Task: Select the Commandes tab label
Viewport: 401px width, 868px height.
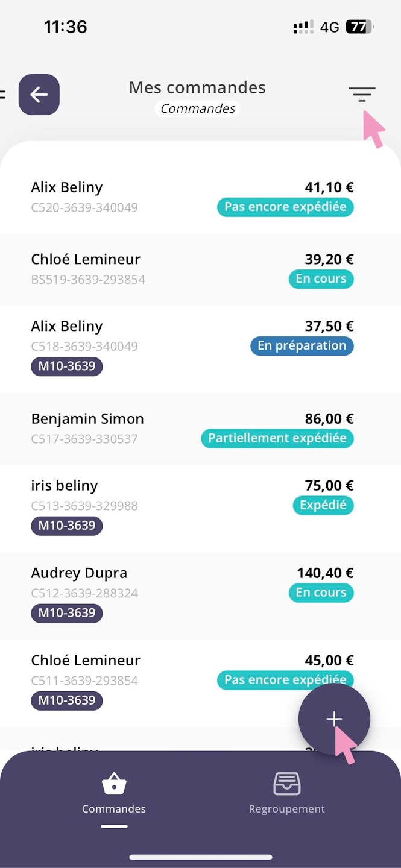Action: coord(114,809)
